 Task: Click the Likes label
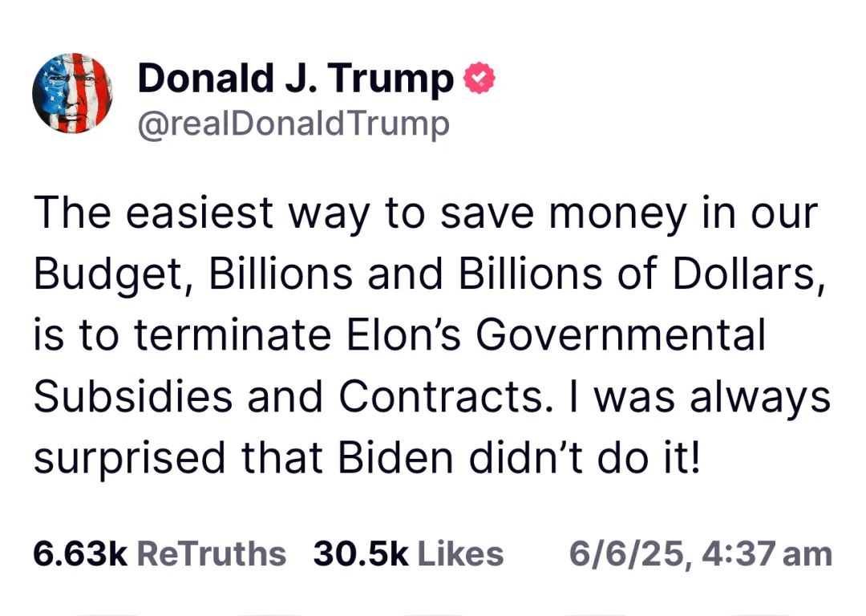pyautogui.click(x=460, y=553)
